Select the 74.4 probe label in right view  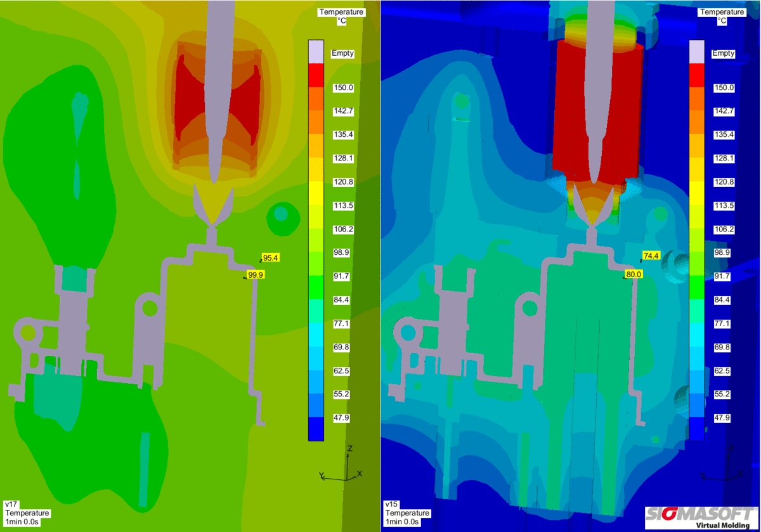point(651,256)
